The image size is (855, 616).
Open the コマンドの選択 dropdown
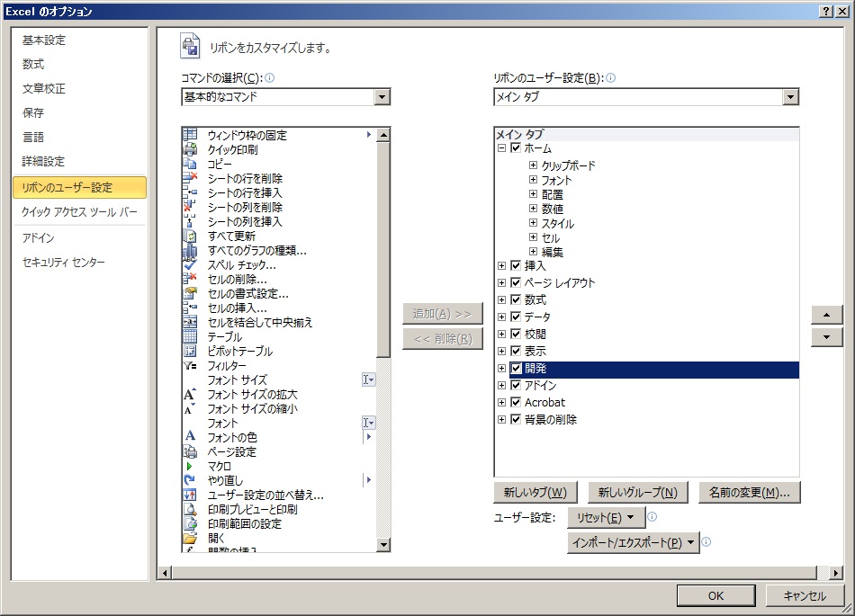[382, 97]
